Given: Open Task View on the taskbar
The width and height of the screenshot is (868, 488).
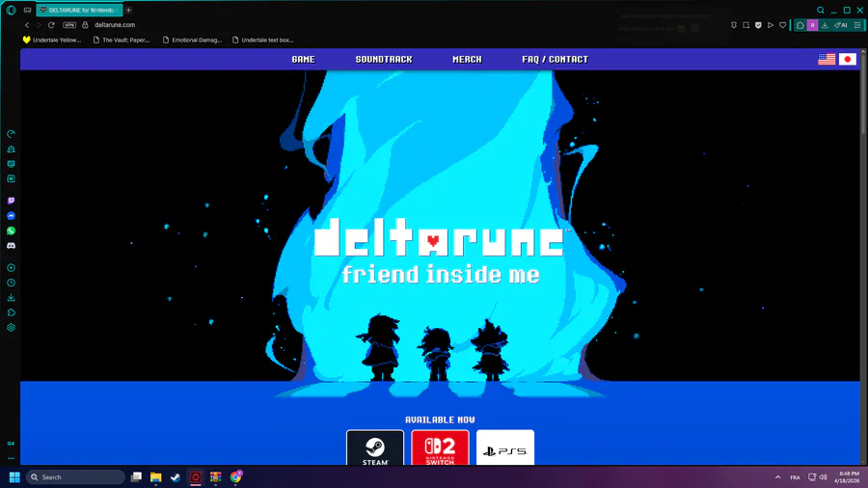Looking at the screenshot, I should (x=136, y=477).
